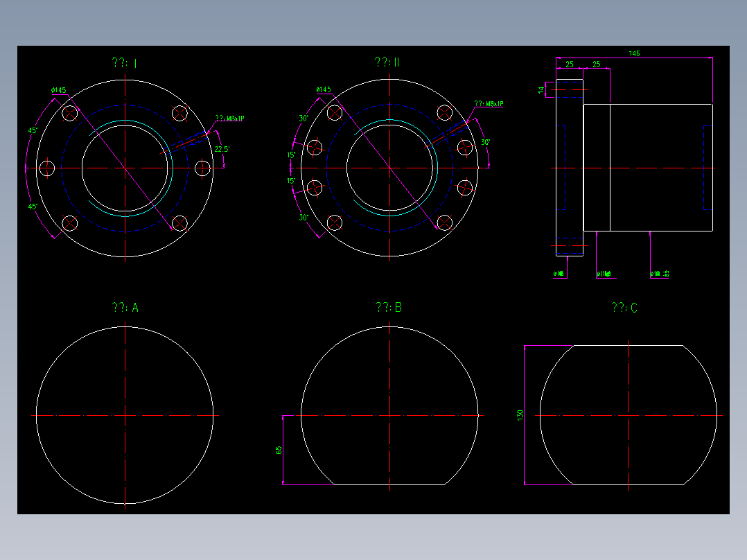Select the Ø145 dimension on view I
Viewport: 747px width, 560px height.
60,89
